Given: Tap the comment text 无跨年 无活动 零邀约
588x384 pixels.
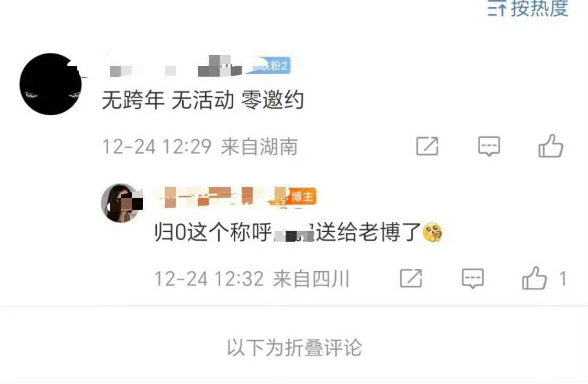Looking at the screenshot, I should 203,100.
